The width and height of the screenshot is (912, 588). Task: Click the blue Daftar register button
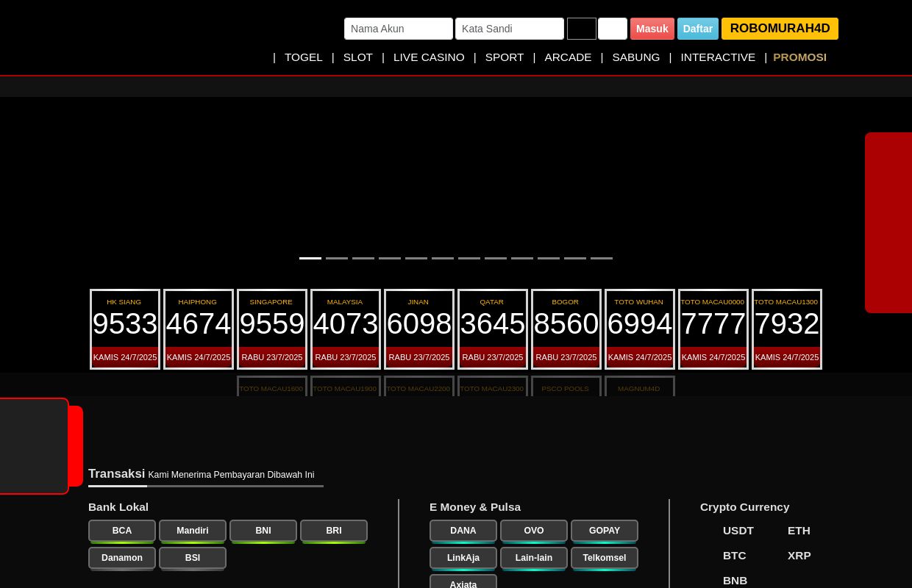pos(698,29)
